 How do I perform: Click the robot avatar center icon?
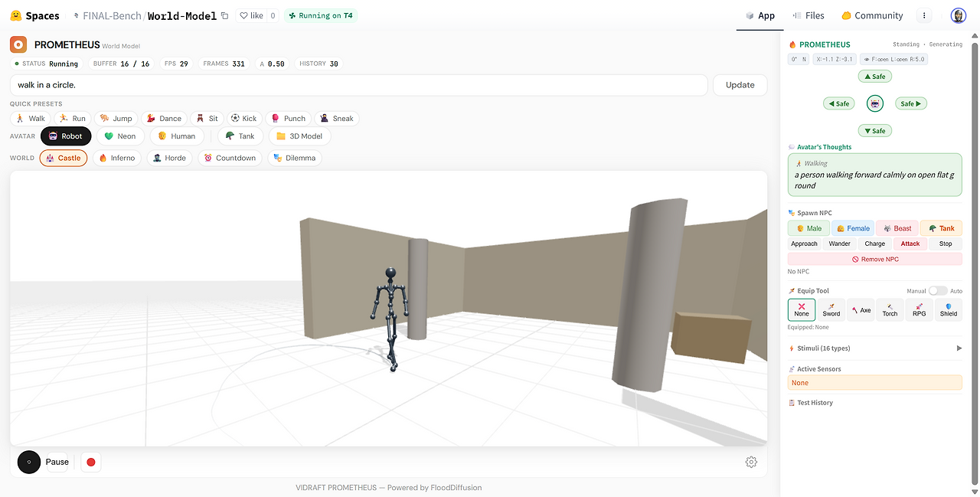(875, 103)
